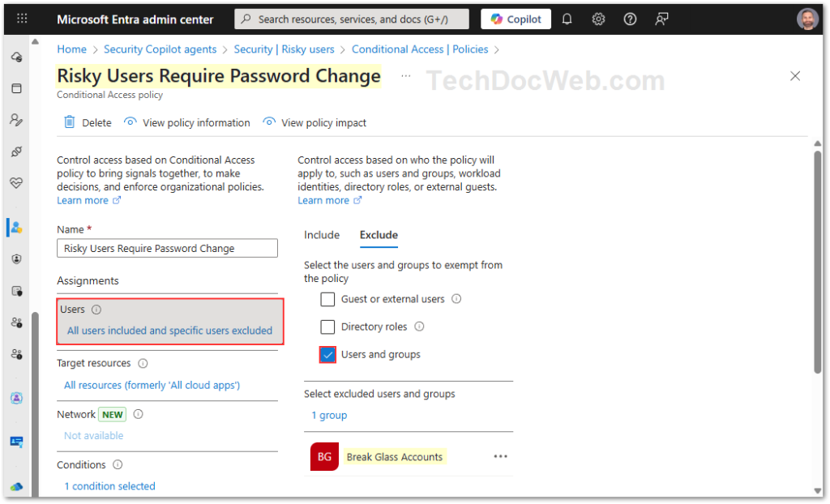Open the help question mark icon
830x504 pixels.
tap(630, 19)
